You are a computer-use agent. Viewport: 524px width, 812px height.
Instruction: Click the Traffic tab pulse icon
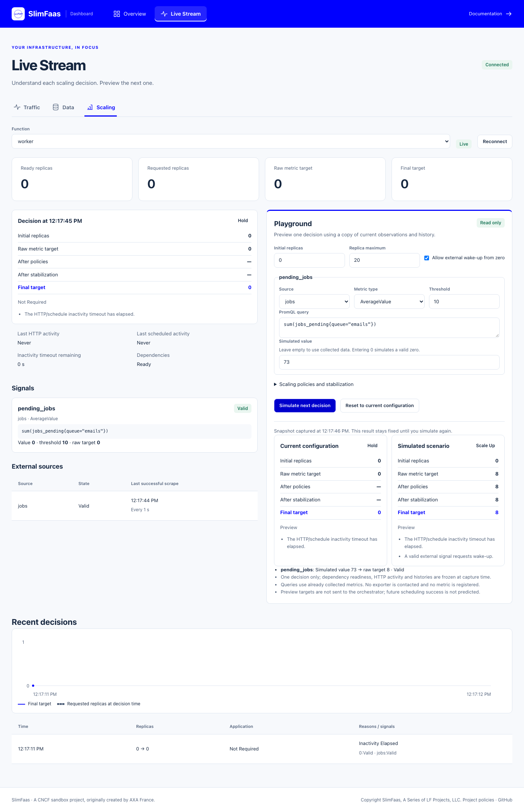point(17,107)
